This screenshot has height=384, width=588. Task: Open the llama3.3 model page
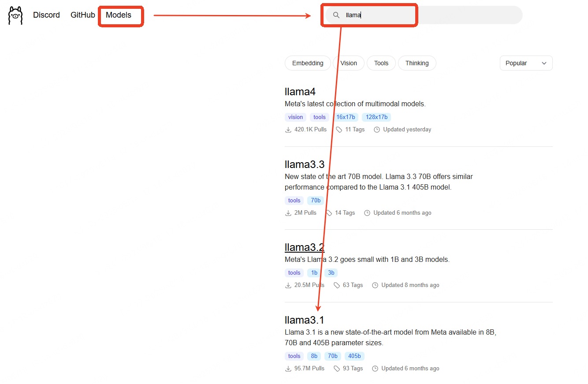pyautogui.click(x=305, y=164)
